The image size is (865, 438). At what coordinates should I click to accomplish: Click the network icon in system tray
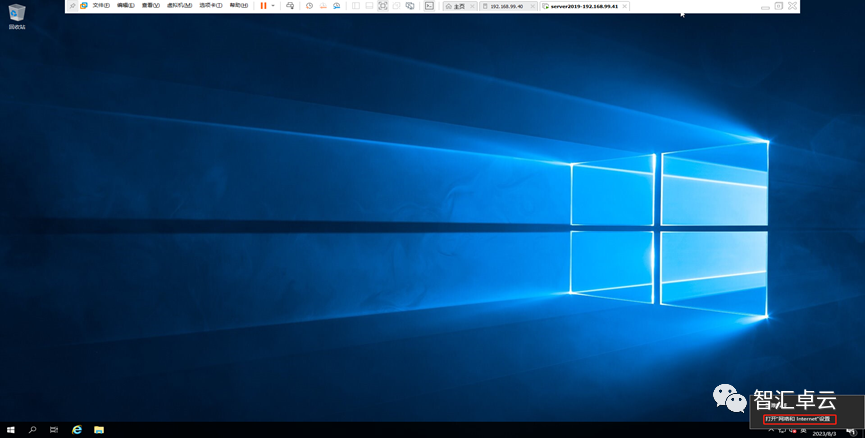(782, 430)
